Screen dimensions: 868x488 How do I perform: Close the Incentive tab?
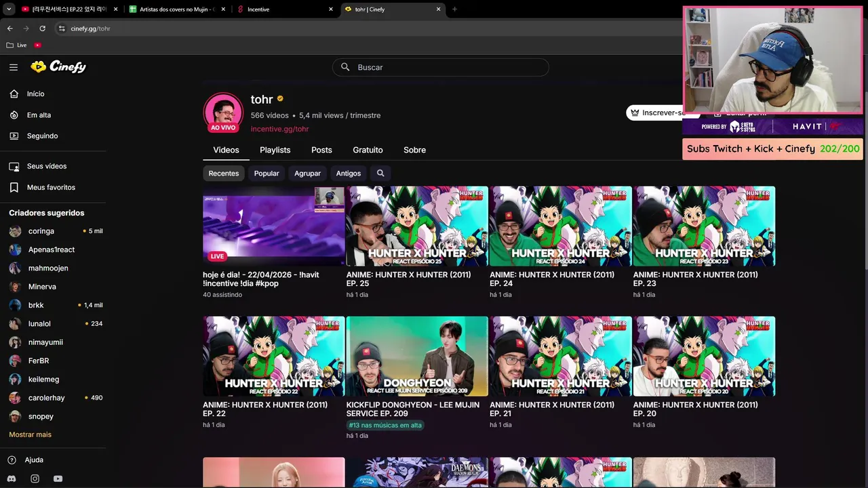(x=331, y=9)
